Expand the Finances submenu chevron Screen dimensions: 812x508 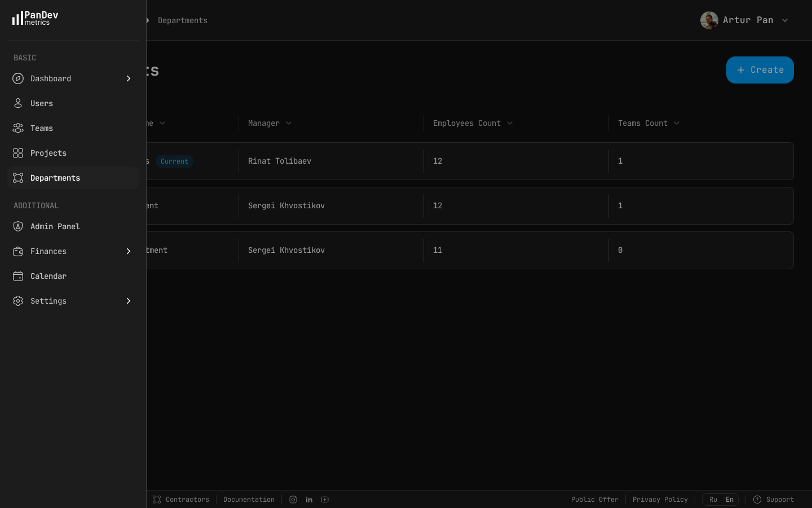coord(129,251)
